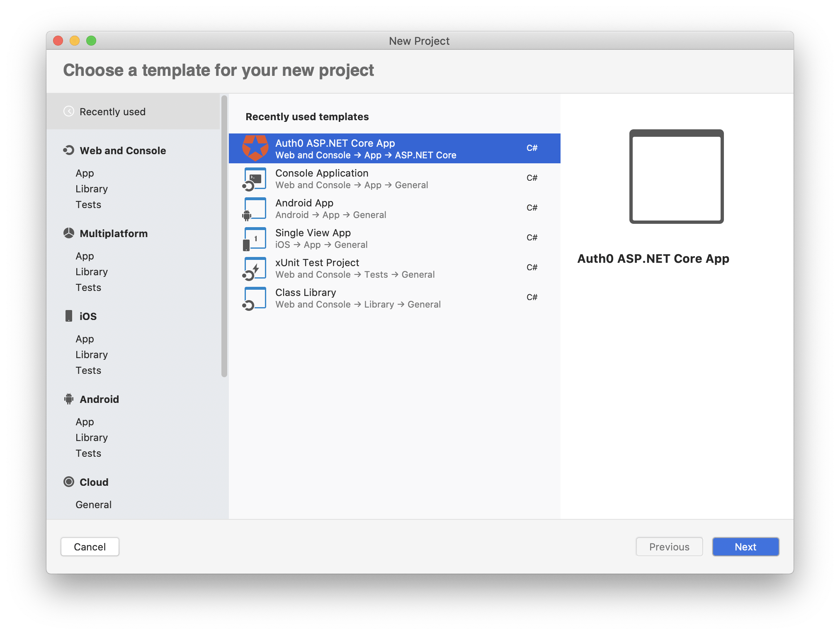
Task: Click the Console Application template icon
Action: (x=255, y=179)
